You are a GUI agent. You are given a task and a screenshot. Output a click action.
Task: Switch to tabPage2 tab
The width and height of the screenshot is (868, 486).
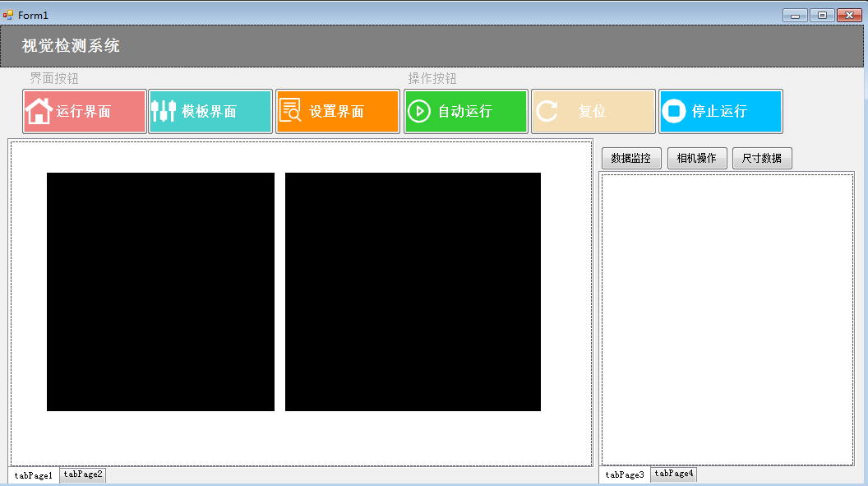point(83,474)
